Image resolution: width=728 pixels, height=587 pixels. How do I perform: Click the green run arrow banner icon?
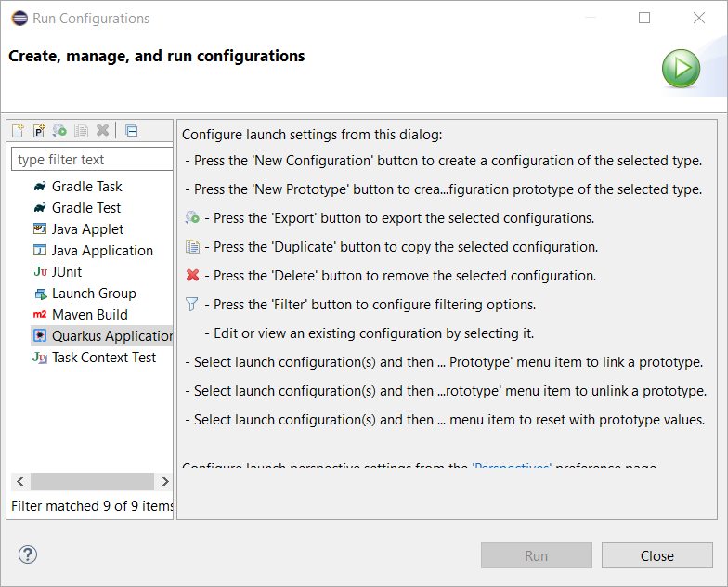[x=681, y=70]
